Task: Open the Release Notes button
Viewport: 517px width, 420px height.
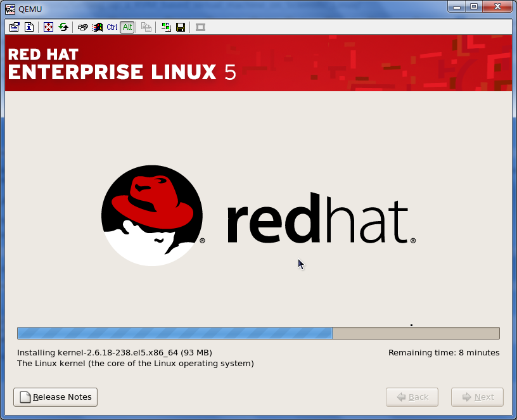Action: (55, 397)
